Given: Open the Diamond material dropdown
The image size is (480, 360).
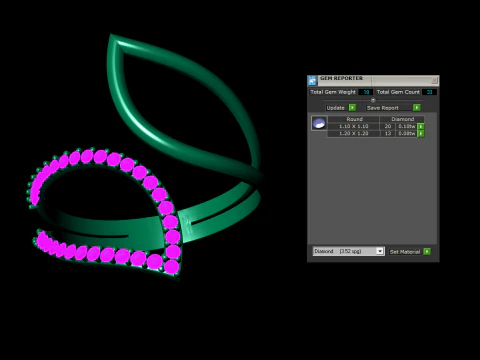Looking at the screenshot, I should pos(349,251).
